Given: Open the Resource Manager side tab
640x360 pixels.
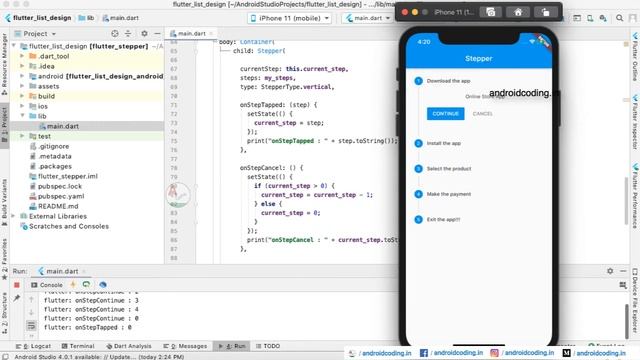Looking at the screenshot, I should tap(4, 64).
